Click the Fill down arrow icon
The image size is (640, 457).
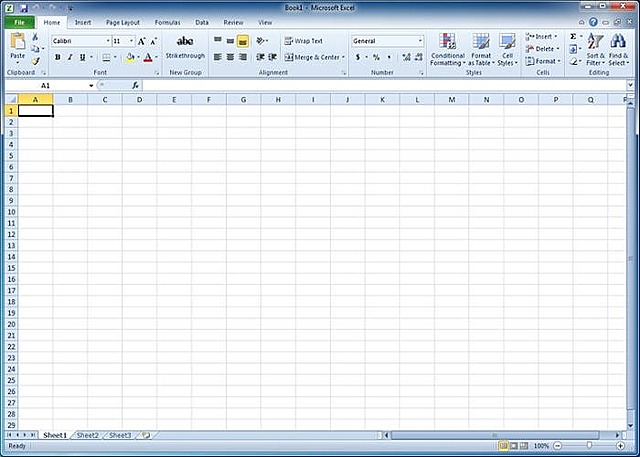tap(573, 49)
